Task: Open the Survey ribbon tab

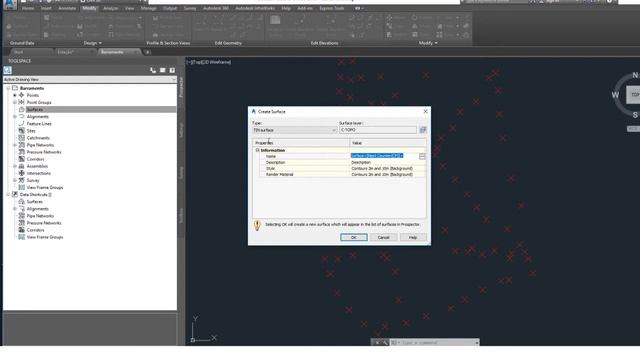Action: [x=190, y=8]
